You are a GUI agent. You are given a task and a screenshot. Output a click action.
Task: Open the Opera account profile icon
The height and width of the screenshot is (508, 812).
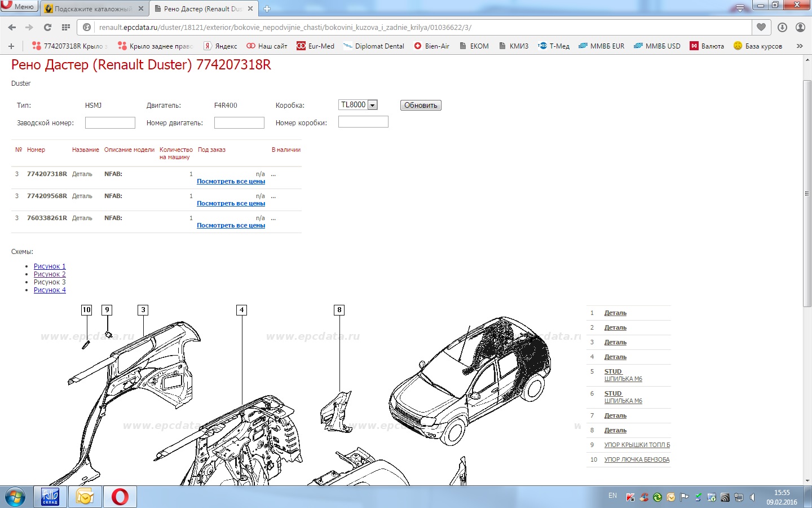(800, 27)
